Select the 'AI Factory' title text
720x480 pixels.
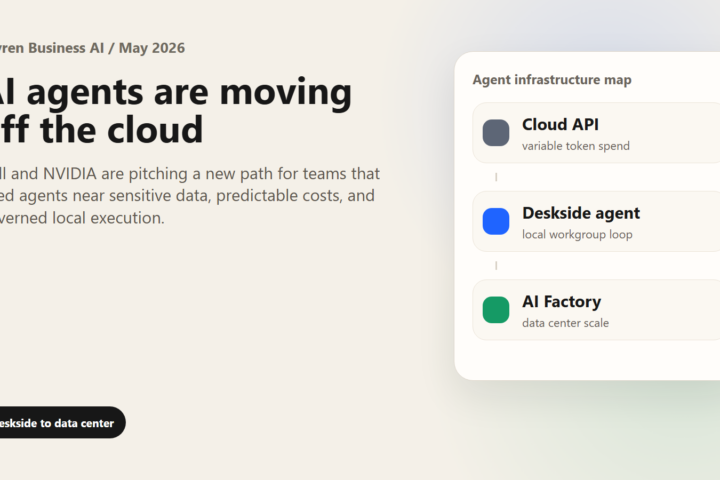562,302
